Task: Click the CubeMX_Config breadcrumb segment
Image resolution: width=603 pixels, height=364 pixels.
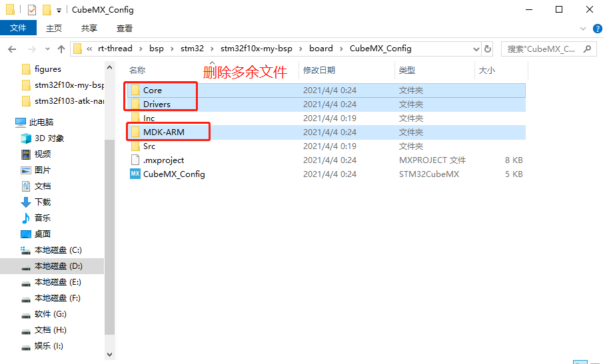Action: [380, 49]
